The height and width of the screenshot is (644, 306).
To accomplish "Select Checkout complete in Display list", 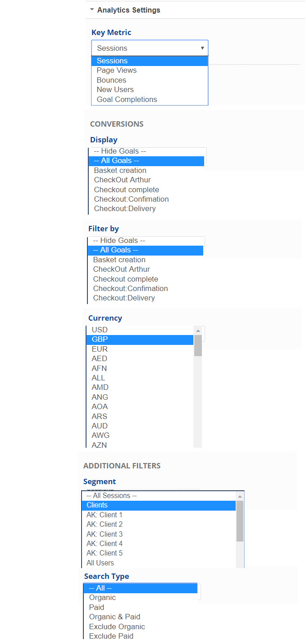I will pos(127,190).
